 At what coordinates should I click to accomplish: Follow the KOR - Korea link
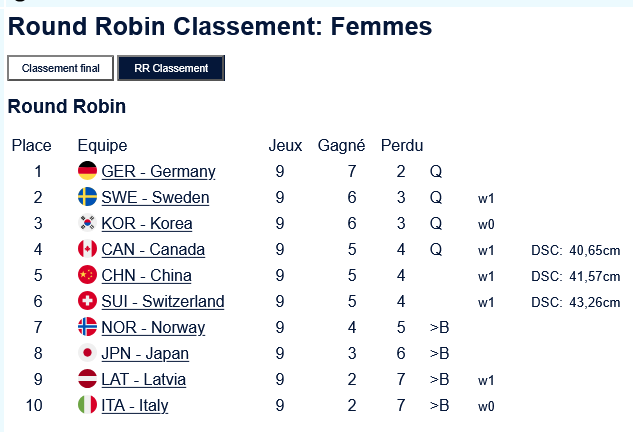(x=147, y=224)
